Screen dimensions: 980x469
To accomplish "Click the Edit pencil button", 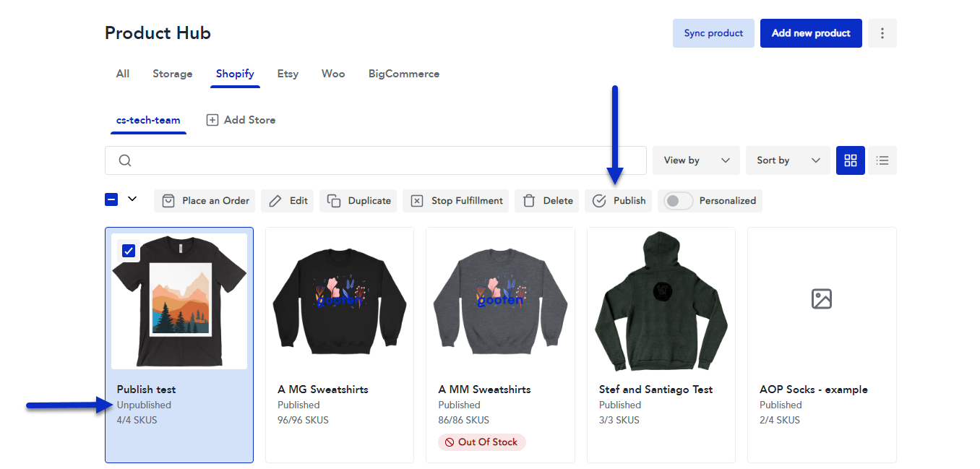I will [x=288, y=201].
